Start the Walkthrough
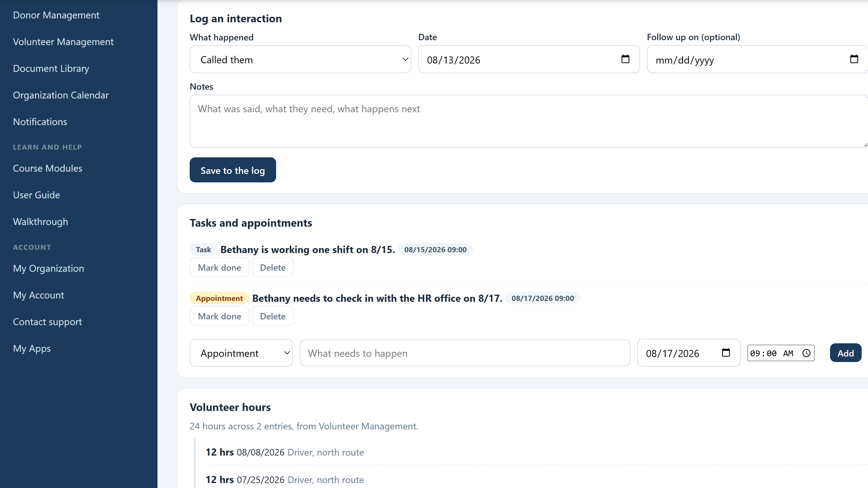This screenshot has height=488, width=868. pos(41,222)
